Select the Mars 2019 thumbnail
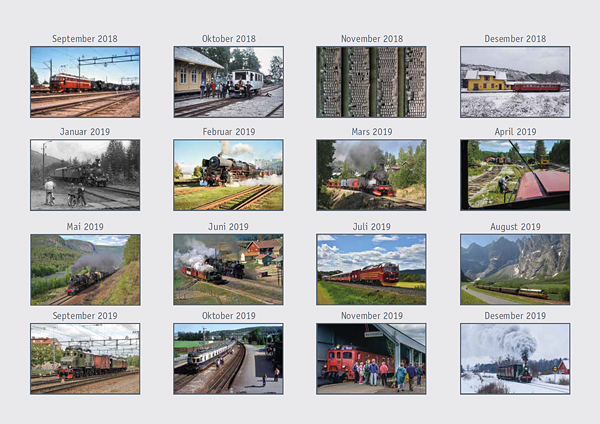Viewport: 600px width, 424px height. point(371,175)
